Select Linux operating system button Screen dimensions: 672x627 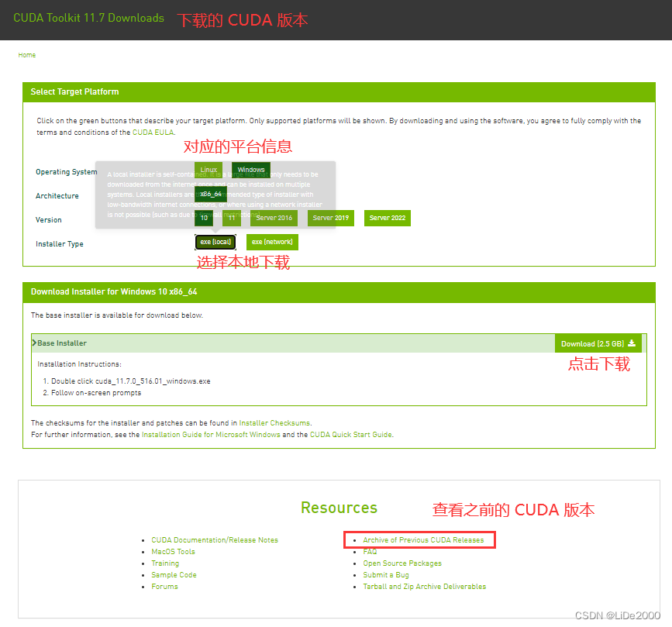(208, 170)
